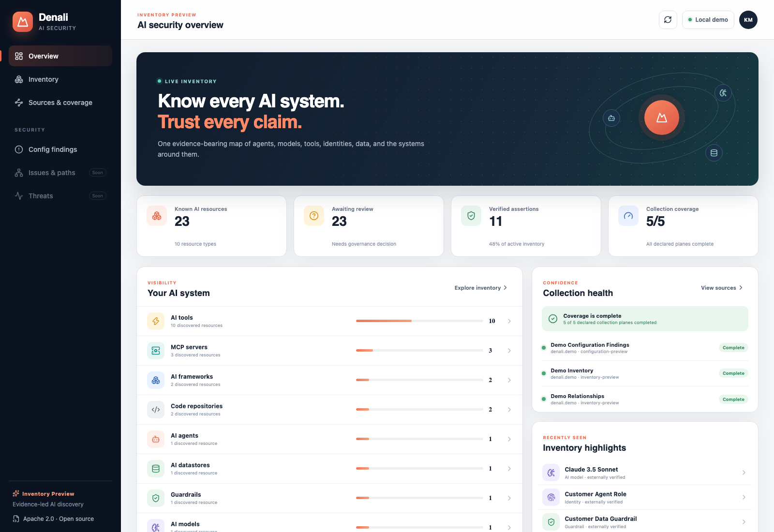Click the AI datastores database icon
Viewport: 774px width, 532px height.
click(x=156, y=469)
